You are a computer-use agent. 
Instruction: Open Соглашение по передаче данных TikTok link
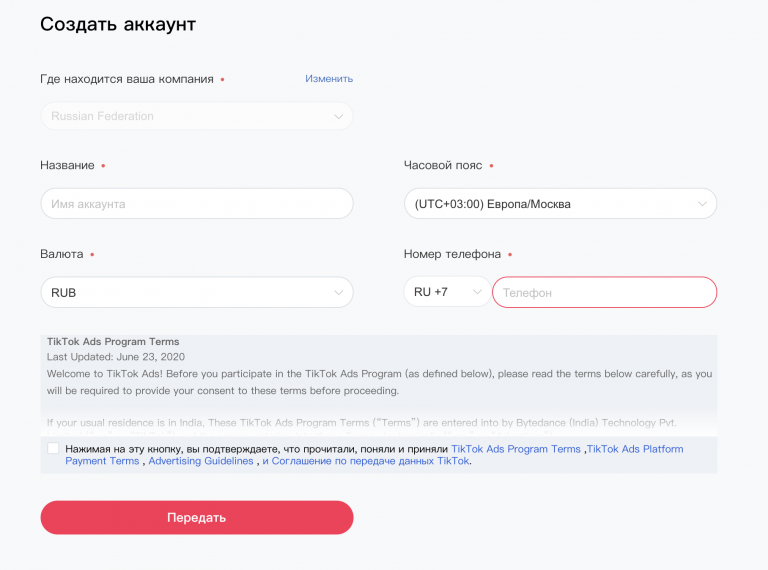(370, 461)
